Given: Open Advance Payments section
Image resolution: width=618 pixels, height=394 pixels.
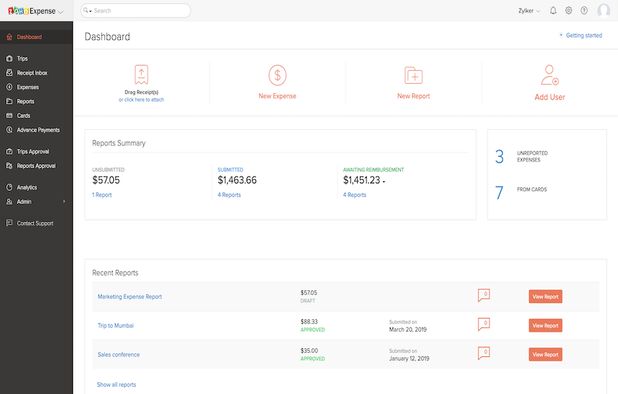Looking at the screenshot, I should click(x=36, y=130).
